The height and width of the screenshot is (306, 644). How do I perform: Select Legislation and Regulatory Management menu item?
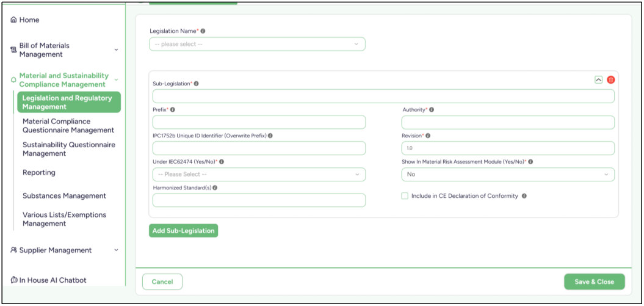click(x=69, y=102)
